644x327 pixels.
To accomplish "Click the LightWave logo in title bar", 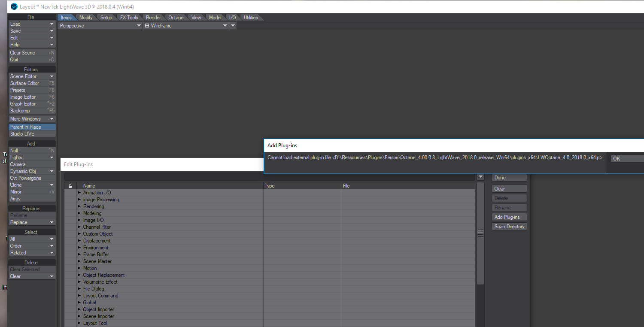I will pyautogui.click(x=14, y=6).
